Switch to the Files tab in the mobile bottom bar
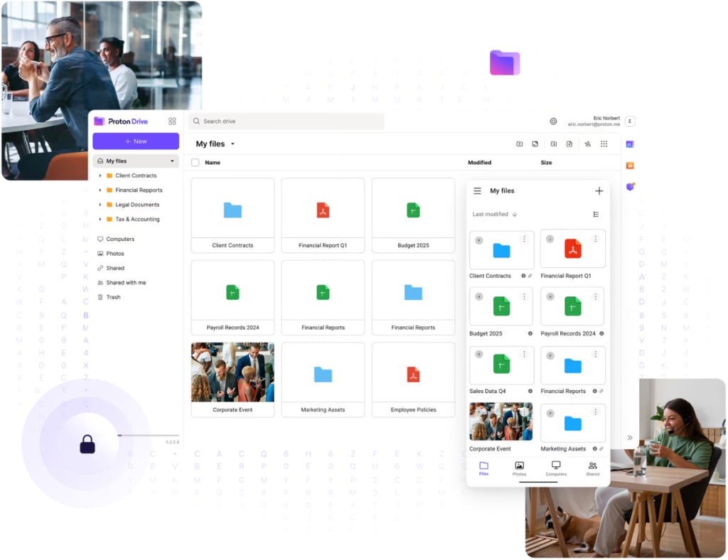The height and width of the screenshot is (560, 728). pos(483,468)
